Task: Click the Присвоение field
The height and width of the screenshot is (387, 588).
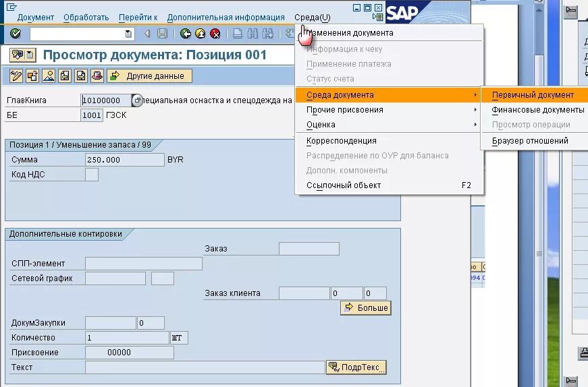Action: point(130,353)
